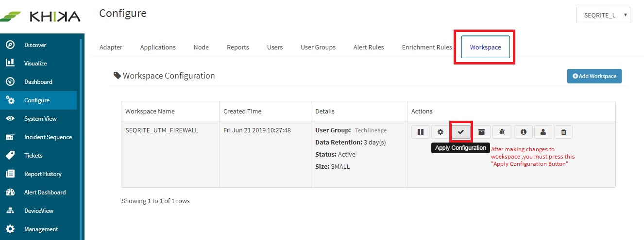Open the user action icon in workspace row
The image size is (644, 240).
(x=543, y=132)
